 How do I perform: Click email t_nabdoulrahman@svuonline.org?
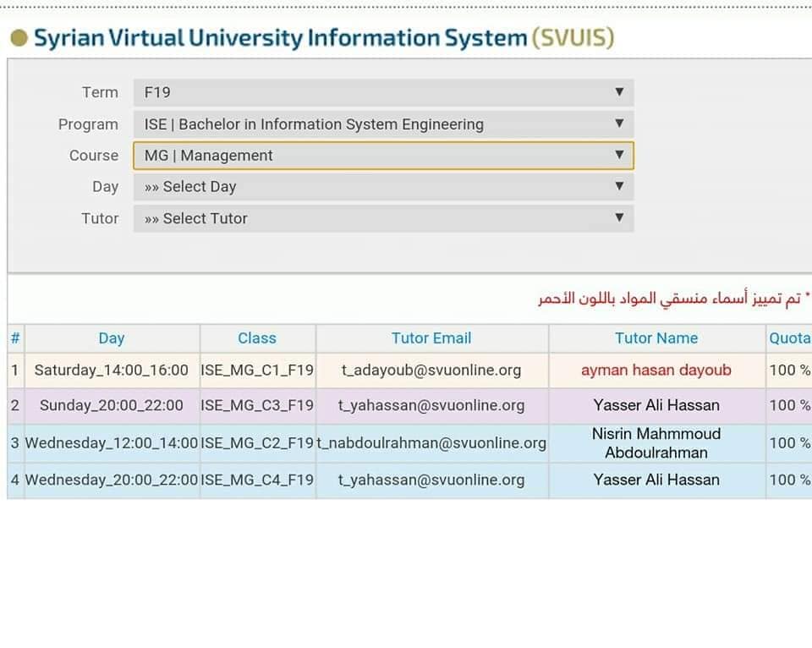[431, 443]
